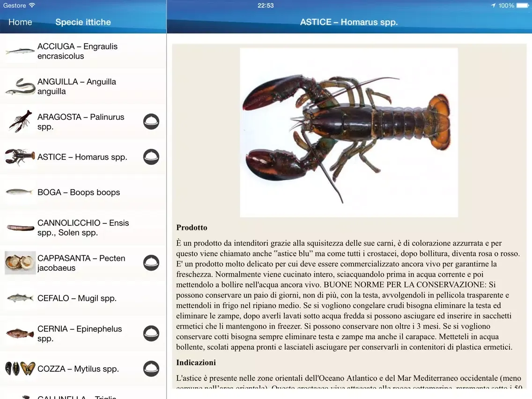The height and width of the screenshot is (399, 532).
Task: Click the mussels thumbnail for COZZA
Action: pos(20,369)
